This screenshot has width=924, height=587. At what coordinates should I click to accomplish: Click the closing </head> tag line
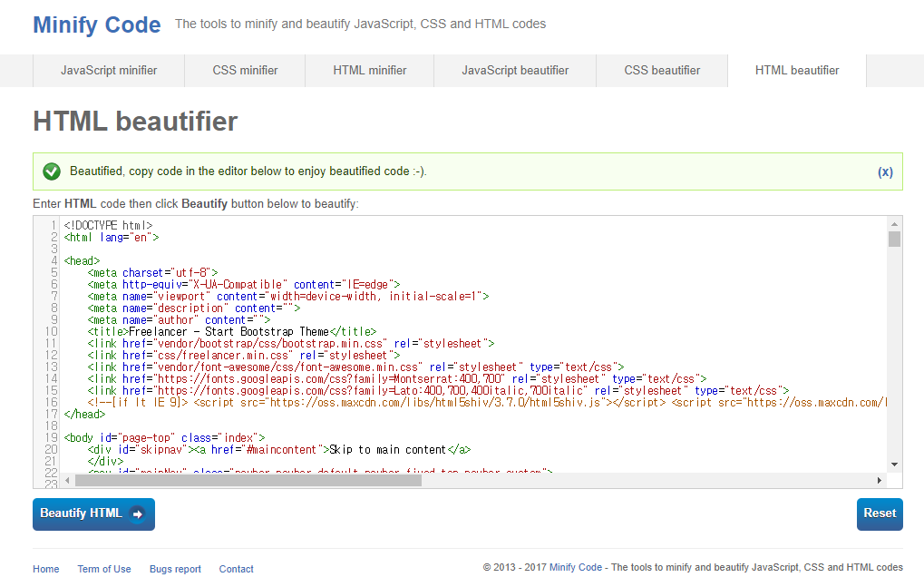[x=84, y=414]
